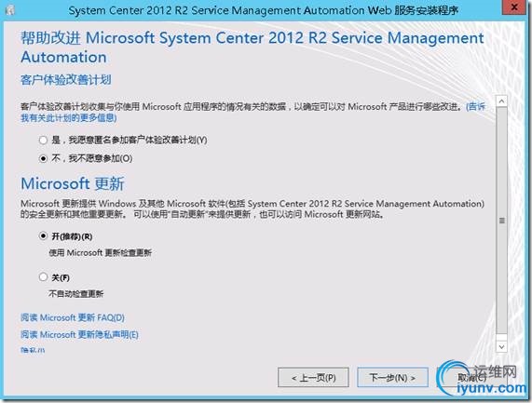532x403 pixels.
Task: Click the 使用 Microsoft 更新检查更新 description
Action: pyautogui.click(x=100, y=253)
